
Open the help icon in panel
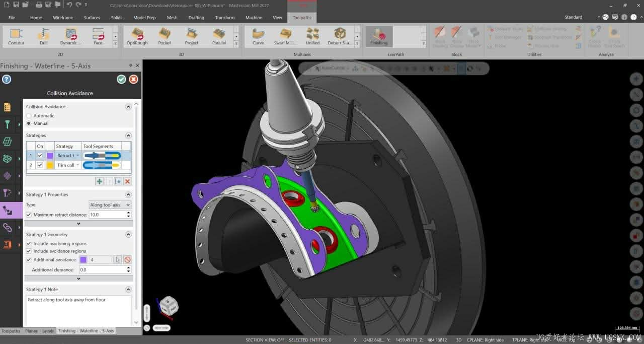click(7, 79)
